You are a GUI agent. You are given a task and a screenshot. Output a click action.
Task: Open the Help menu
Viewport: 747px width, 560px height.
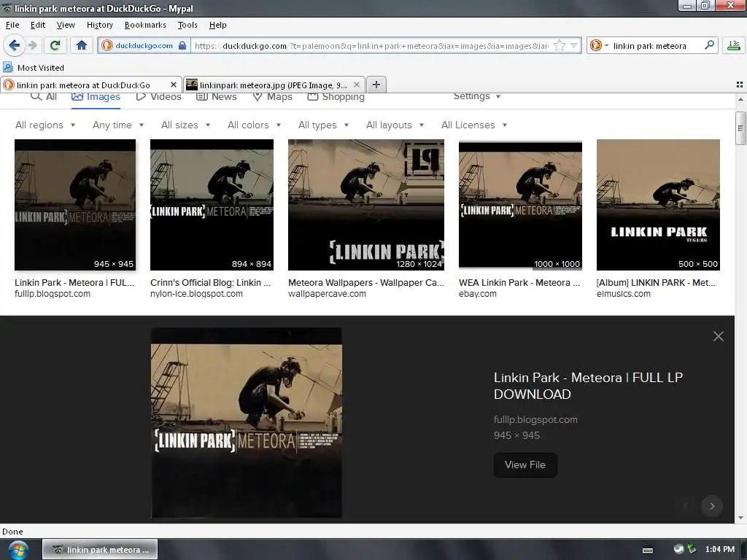pyautogui.click(x=217, y=25)
